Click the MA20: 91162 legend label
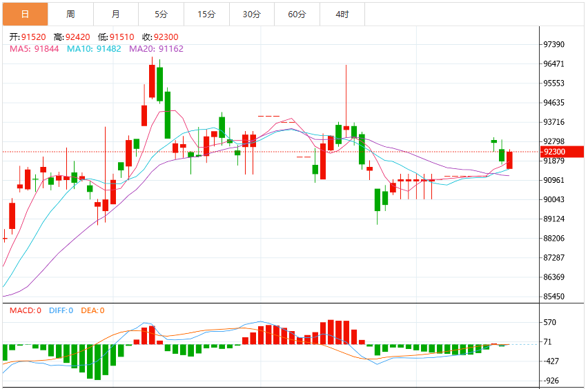This screenshot has height=389, width=588. point(157,49)
